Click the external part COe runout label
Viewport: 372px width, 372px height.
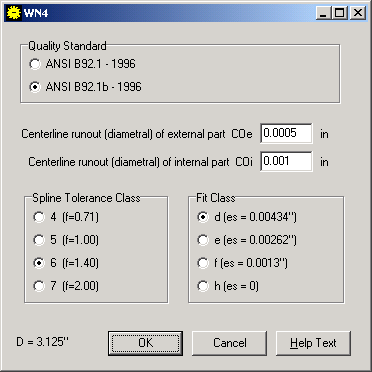[x=137, y=134]
